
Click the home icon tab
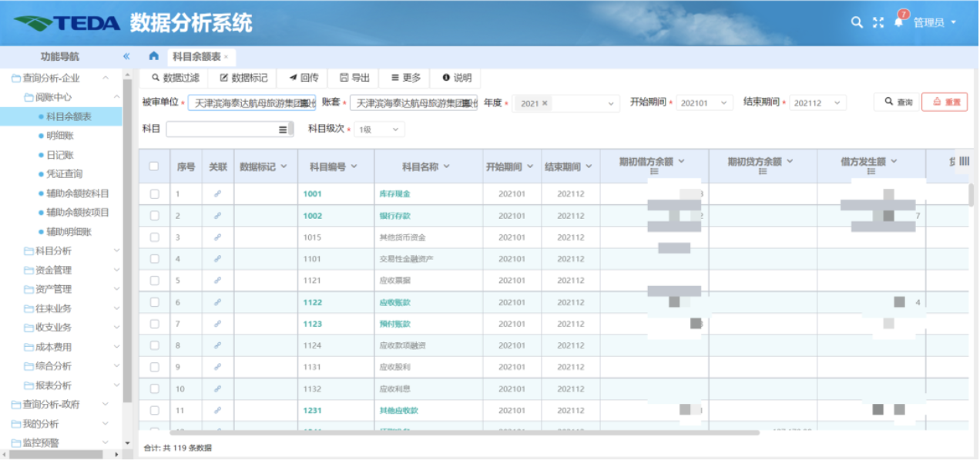click(x=153, y=56)
